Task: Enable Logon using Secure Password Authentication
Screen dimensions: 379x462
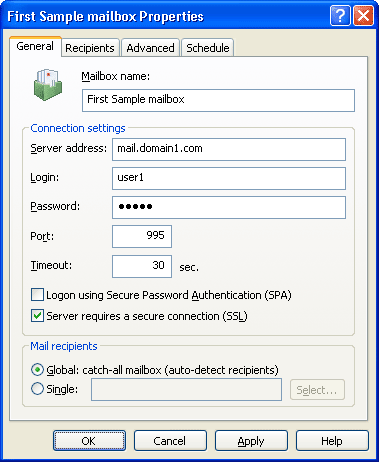Action: (37, 295)
